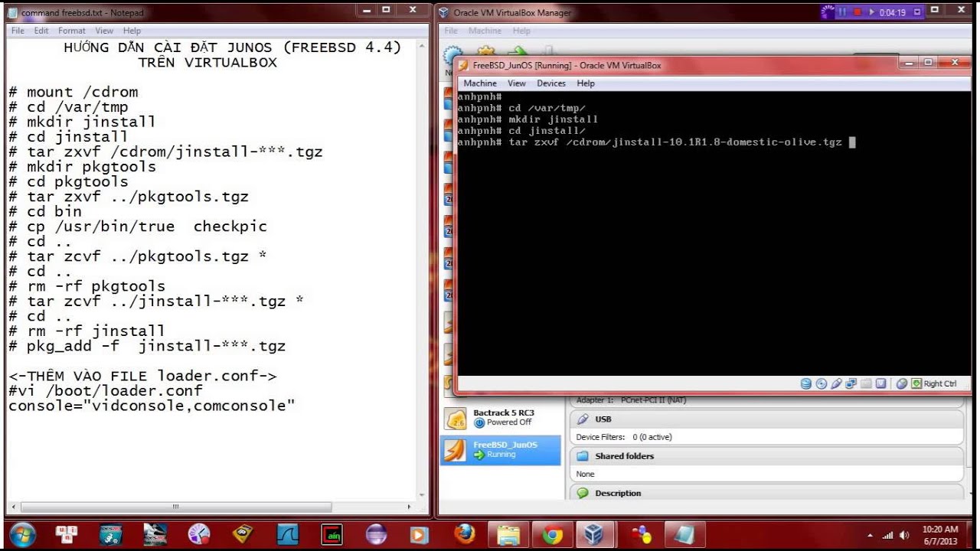Click the USB section icon in VirtualBox Manager
The image size is (980, 551).
(x=583, y=419)
